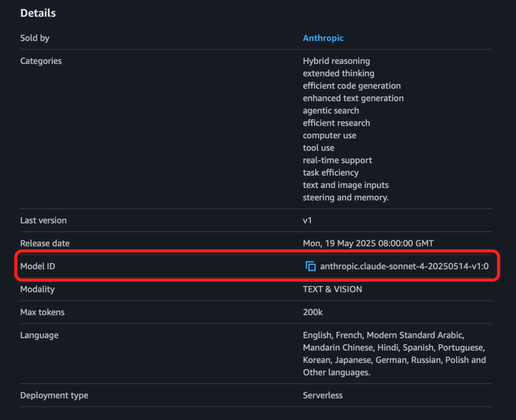The height and width of the screenshot is (420, 516).
Task: Click the 'Max tokens' label
Action: point(42,312)
